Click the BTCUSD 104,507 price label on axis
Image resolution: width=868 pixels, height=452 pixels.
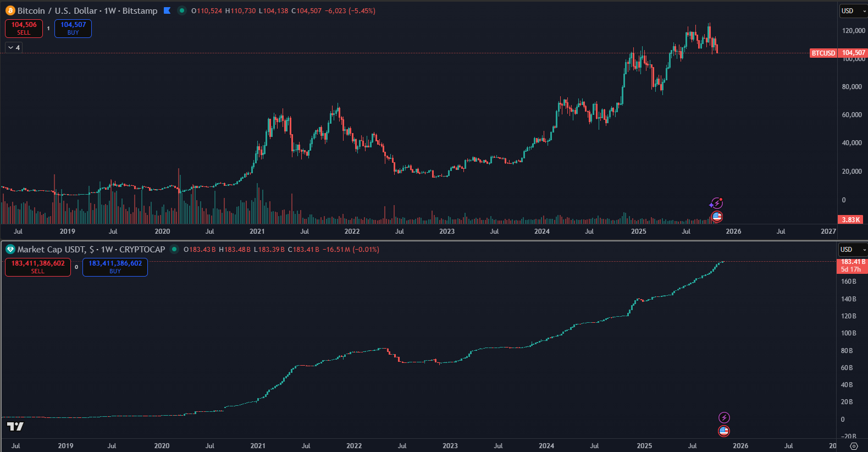click(838, 53)
